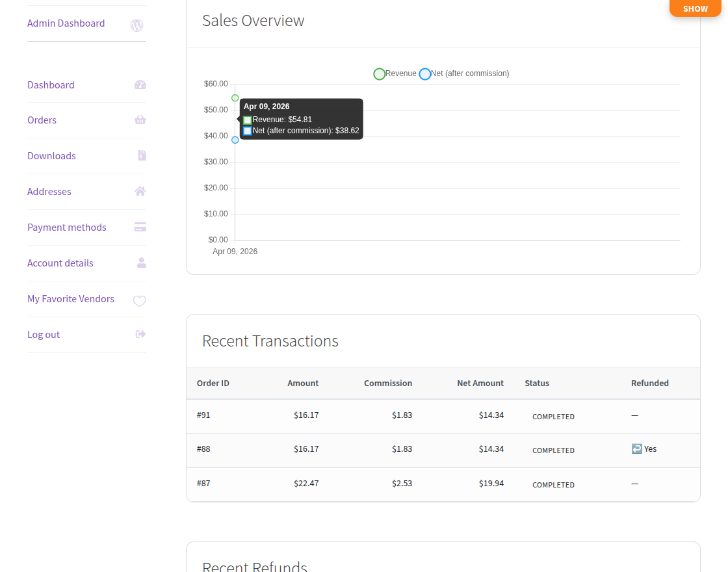Click the WordPress icon beside Admin Dashboard
Image resolution: width=728 pixels, height=572 pixels.
136,25
